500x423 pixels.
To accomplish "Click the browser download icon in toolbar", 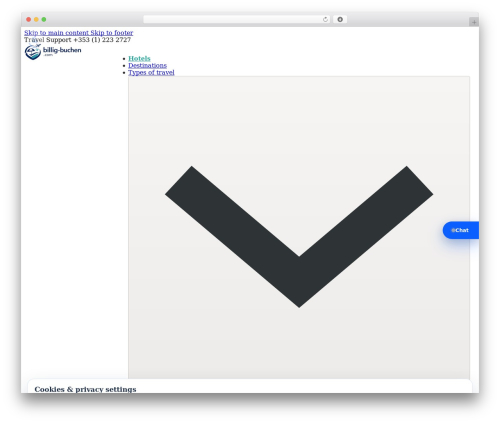I will (340, 19).
